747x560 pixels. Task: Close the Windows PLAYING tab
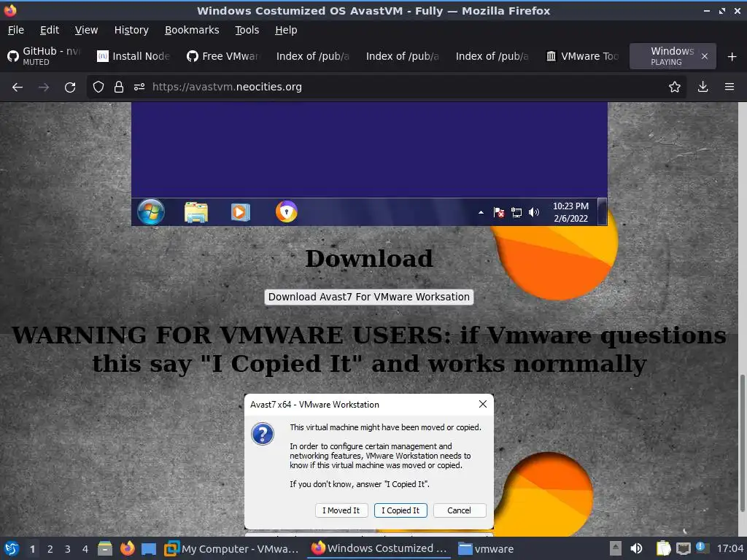705,57
